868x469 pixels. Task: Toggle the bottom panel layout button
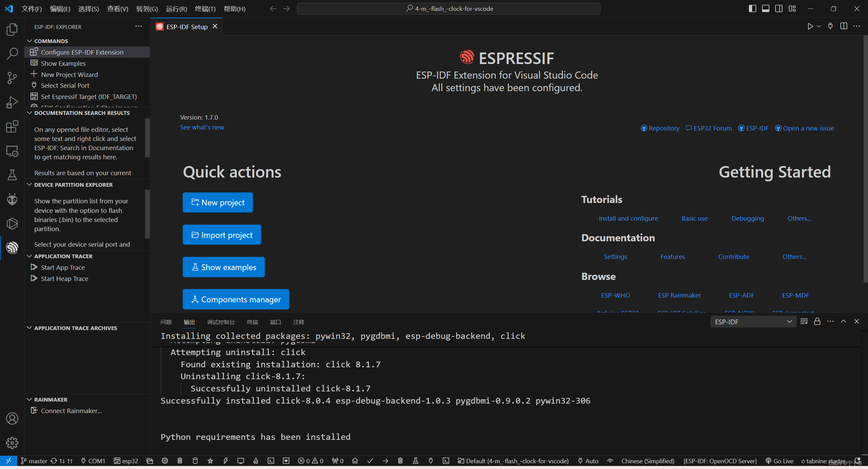click(766, 8)
